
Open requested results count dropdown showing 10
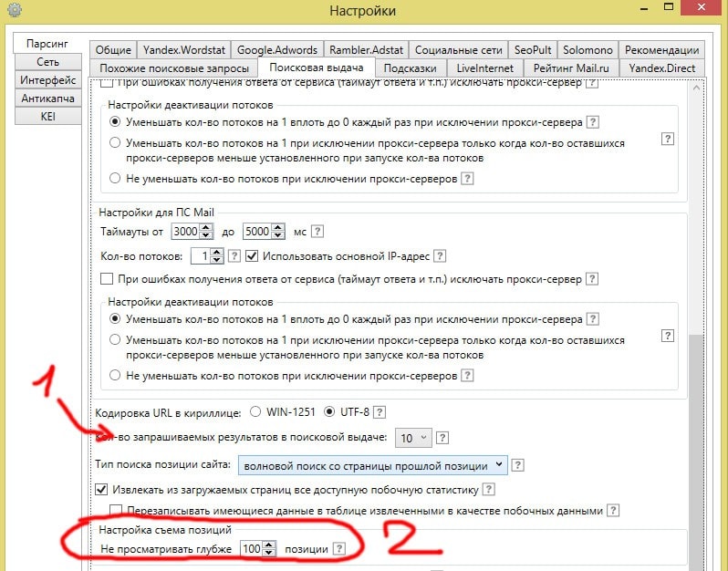[x=413, y=438]
